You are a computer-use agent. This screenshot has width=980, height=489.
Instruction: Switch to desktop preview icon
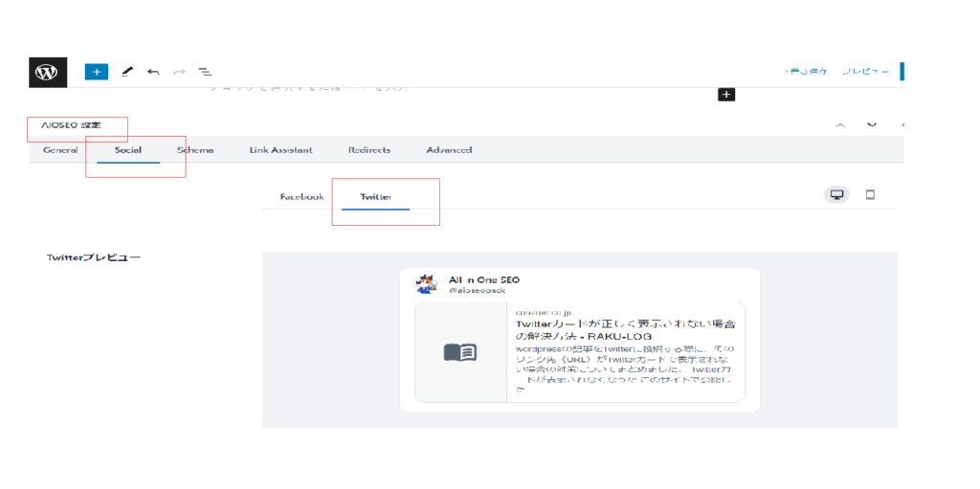coord(836,195)
